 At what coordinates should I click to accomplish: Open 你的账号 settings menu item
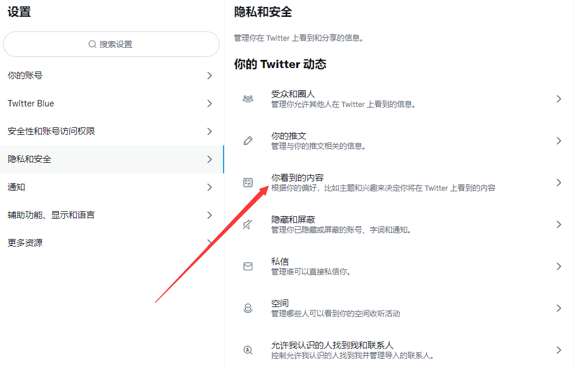(112, 76)
